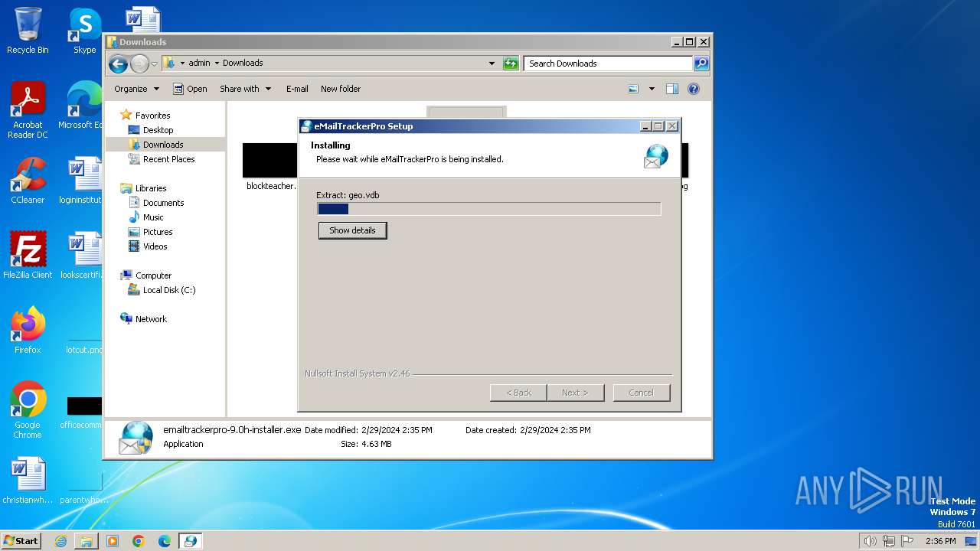Open more view options dropdown arrow
The height and width of the screenshot is (551, 980).
click(x=652, y=89)
